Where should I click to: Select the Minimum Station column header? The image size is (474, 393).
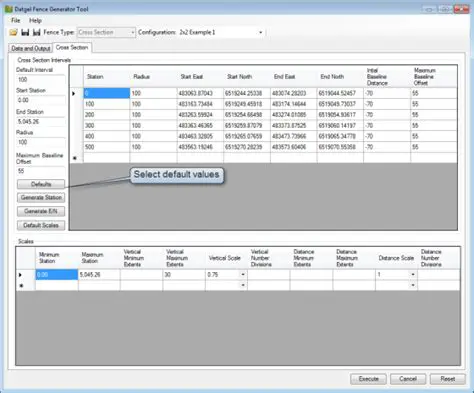click(57, 258)
